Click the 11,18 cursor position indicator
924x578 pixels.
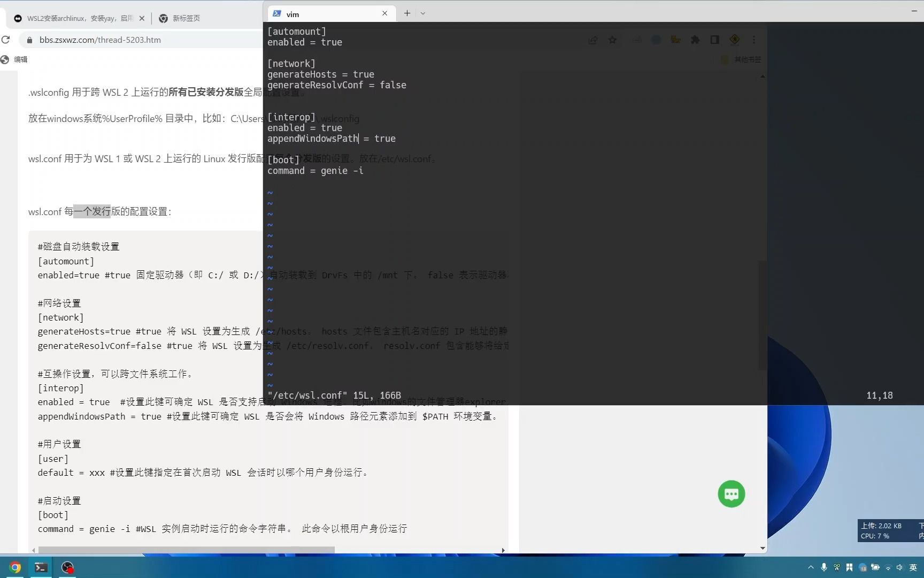click(x=880, y=396)
